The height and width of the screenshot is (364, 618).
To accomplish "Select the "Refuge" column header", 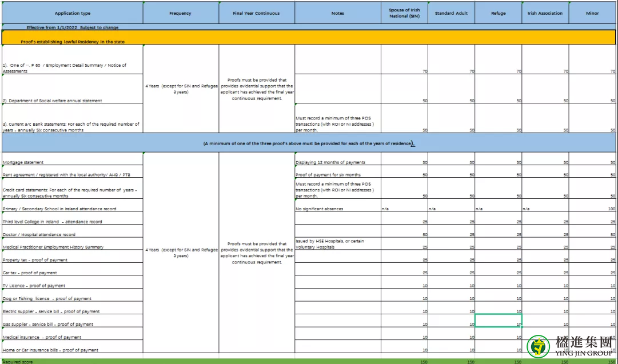I will (x=498, y=13).
